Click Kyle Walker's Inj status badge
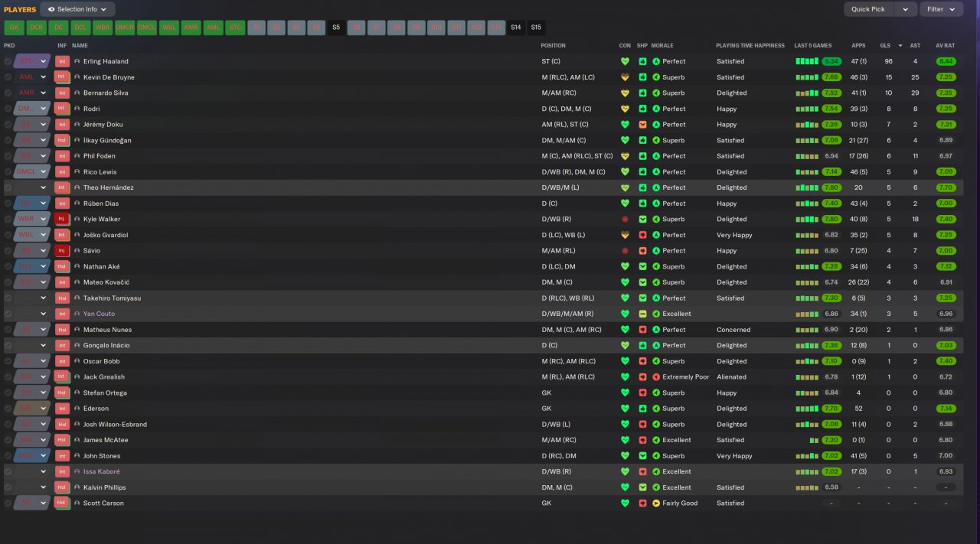Viewport: 980px width, 544px height. pyautogui.click(x=63, y=219)
